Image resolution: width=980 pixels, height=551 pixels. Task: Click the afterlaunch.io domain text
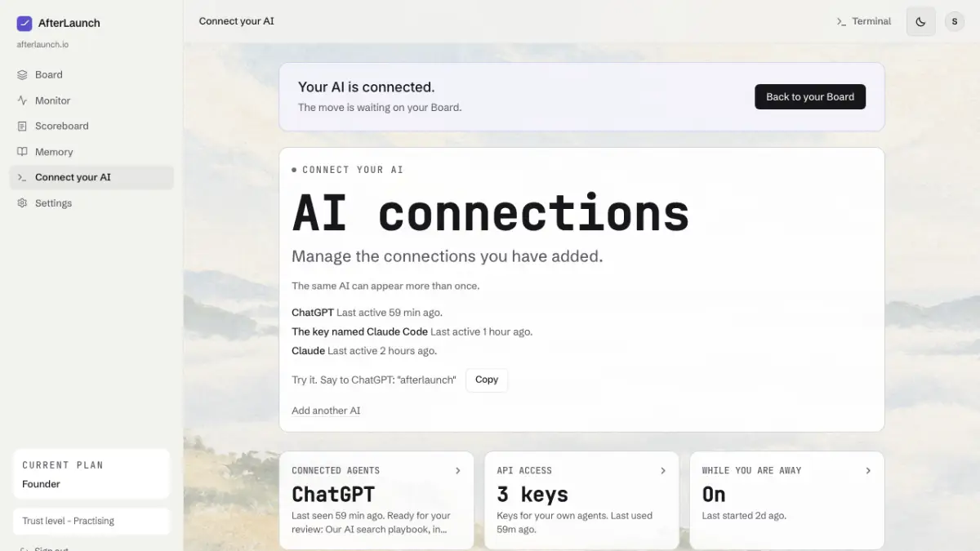point(42,44)
